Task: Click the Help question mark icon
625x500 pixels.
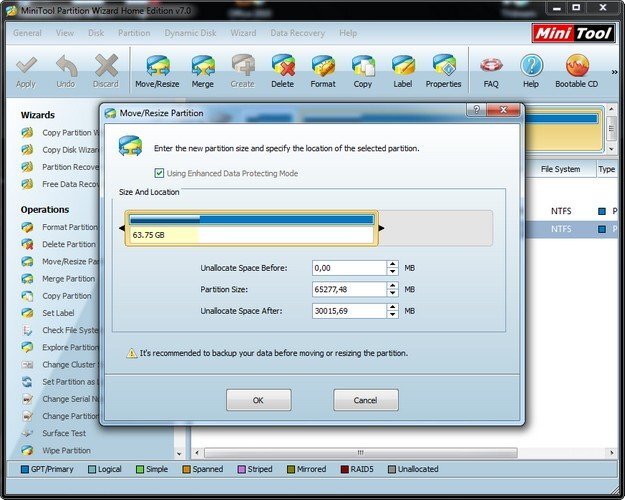Action: 531,65
